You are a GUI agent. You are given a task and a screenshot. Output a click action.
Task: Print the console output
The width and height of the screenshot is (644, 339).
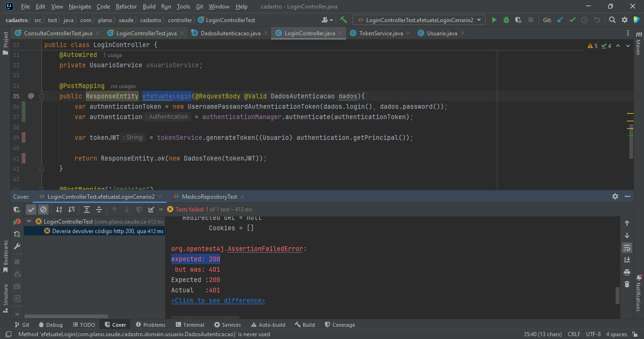click(627, 272)
